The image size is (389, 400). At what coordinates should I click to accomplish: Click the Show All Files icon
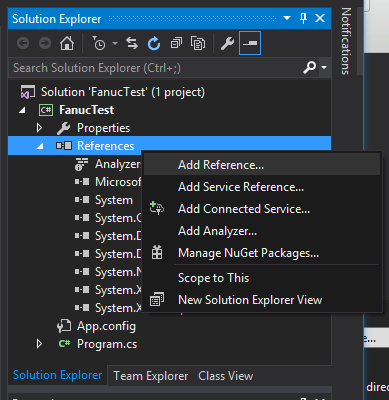[x=198, y=43]
